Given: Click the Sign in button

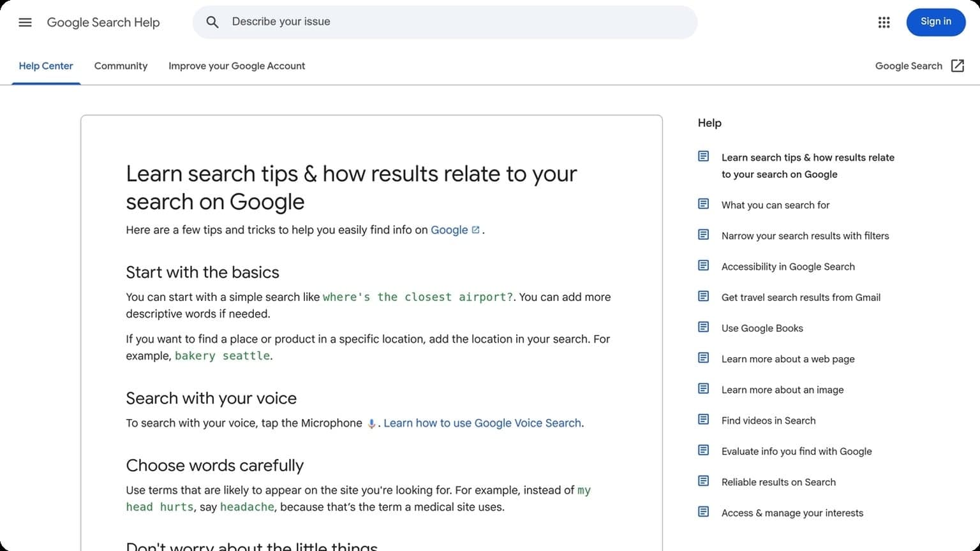Looking at the screenshot, I should [x=935, y=22].
